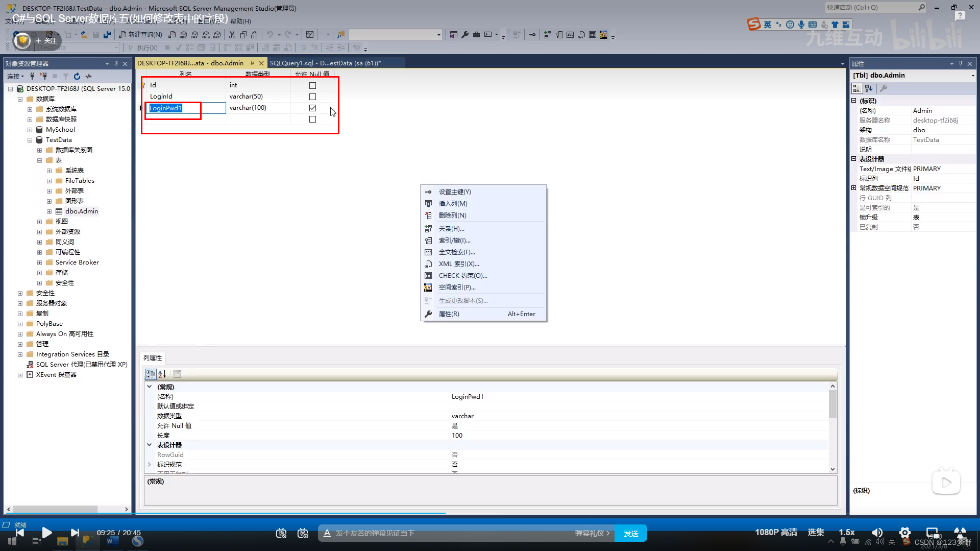Viewport: 980px width, 551px height.
Task: Choose 删除列 in context menu
Action: (483, 215)
